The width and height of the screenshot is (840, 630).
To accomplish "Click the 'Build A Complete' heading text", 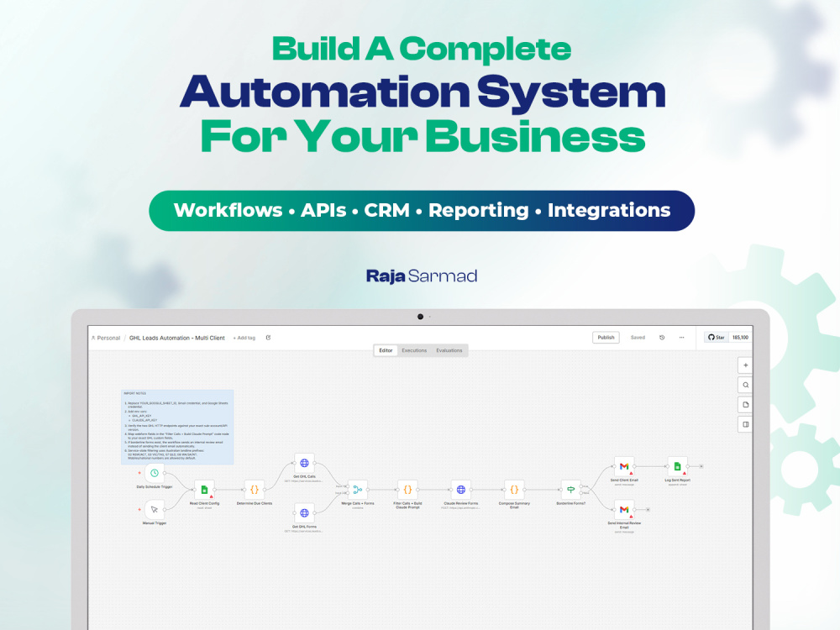I will click(422, 49).
